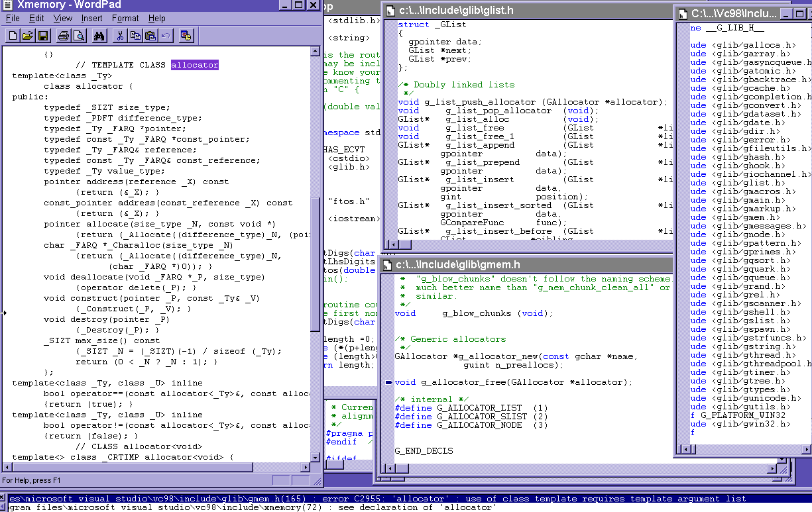Viewport: 812px width, 512px height.
Task: Print the document using the printer icon
Action: pos(63,36)
